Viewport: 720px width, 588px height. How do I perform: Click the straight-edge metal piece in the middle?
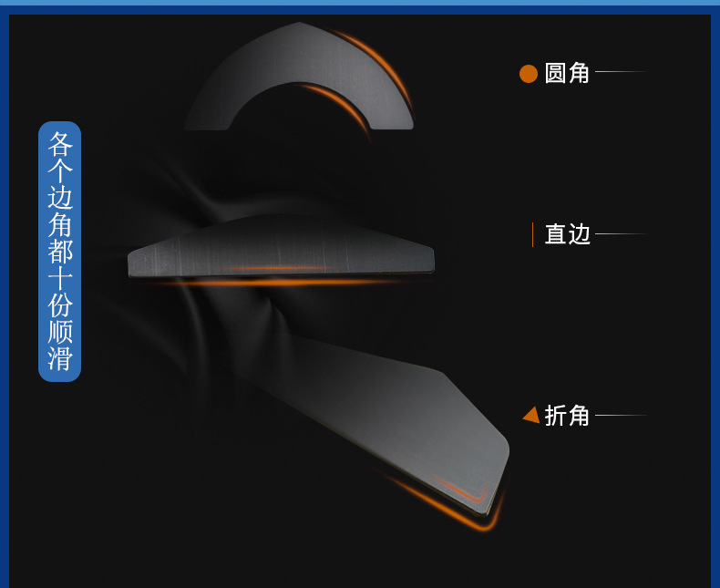tap(281, 246)
